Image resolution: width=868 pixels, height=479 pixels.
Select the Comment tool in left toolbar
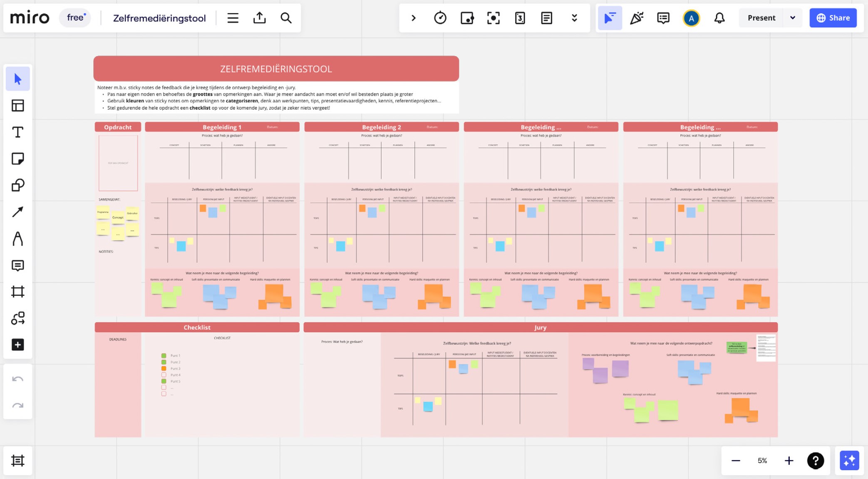pyautogui.click(x=17, y=265)
